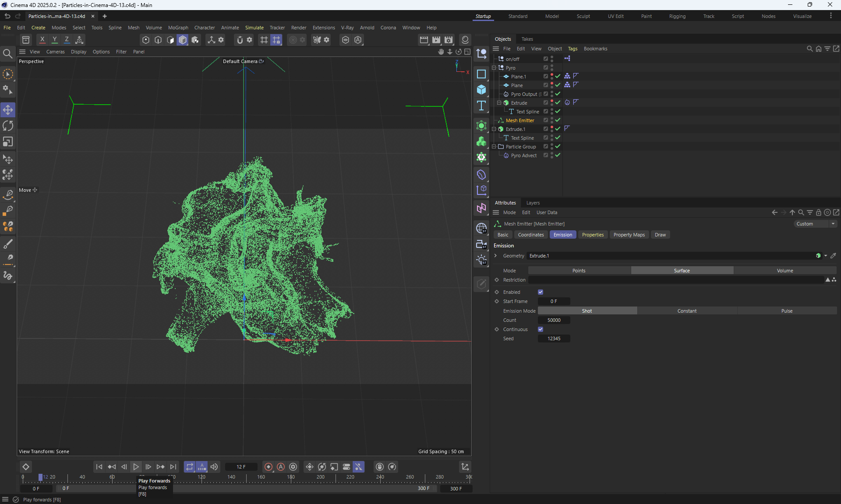Toggle timeline loop playback icon
The height and width of the screenshot is (504, 841).
point(189,467)
